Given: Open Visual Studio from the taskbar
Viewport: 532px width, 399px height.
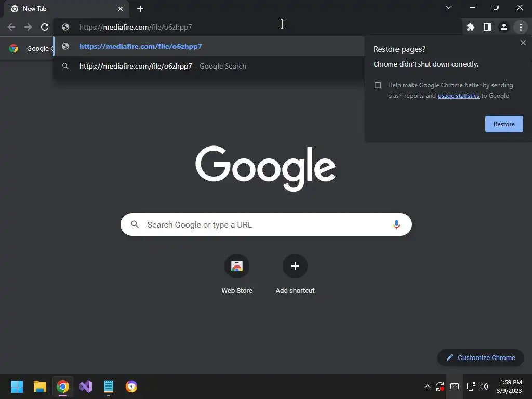Looking at the screenshot, I should pos(86,387).
